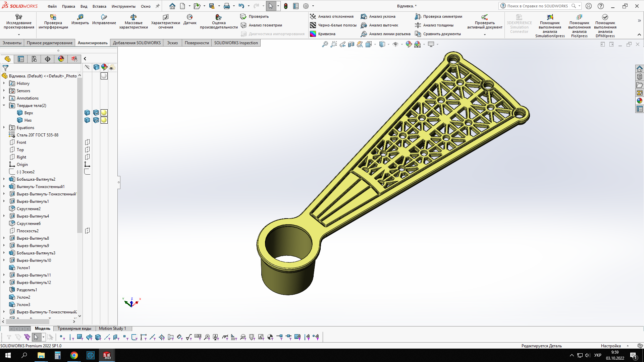Viewport: 644px width, 362px height.
Task: Click the Zoom to Fit magnifier in the view toolbar
Action: pyautogui.click(x=325, y=44)
